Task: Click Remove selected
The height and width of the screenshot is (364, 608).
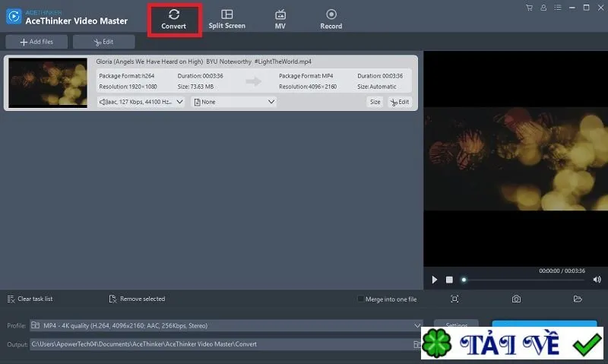Action: tap(138, 299)
